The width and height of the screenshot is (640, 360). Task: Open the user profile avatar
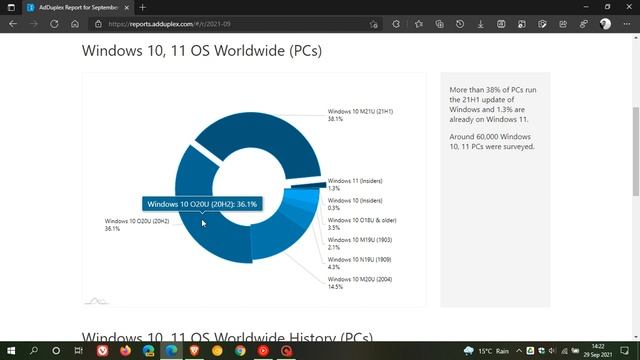pyautogui.click(x=605, y=24)
